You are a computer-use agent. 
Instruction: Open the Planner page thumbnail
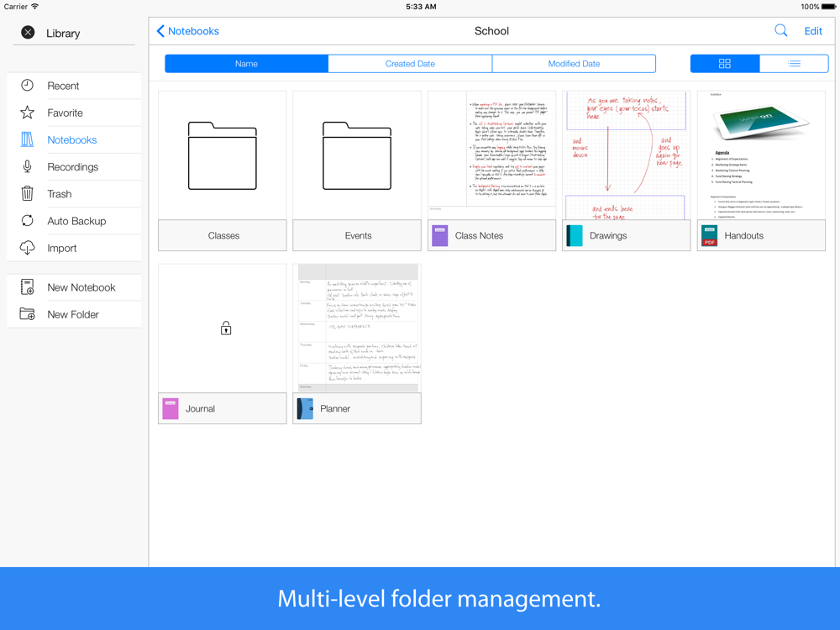(x=357, y=328)
